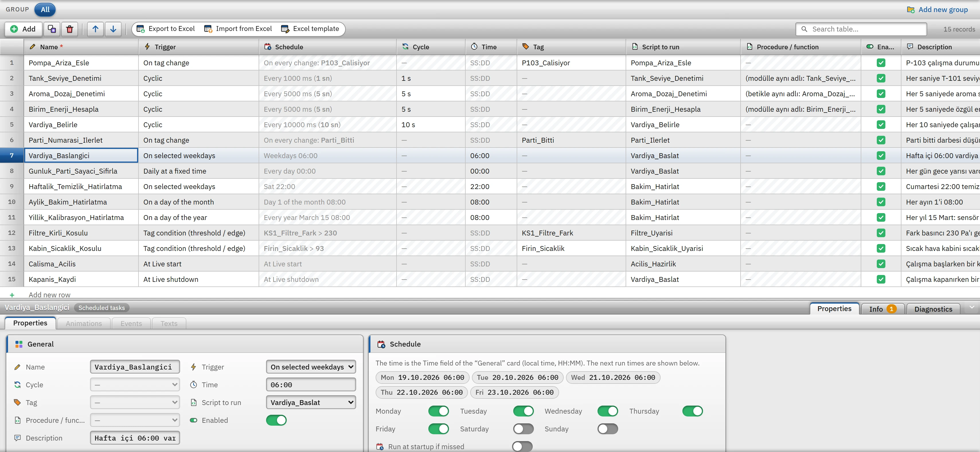Click Import from Excel
Screen dimensions: 980x452
238,29
